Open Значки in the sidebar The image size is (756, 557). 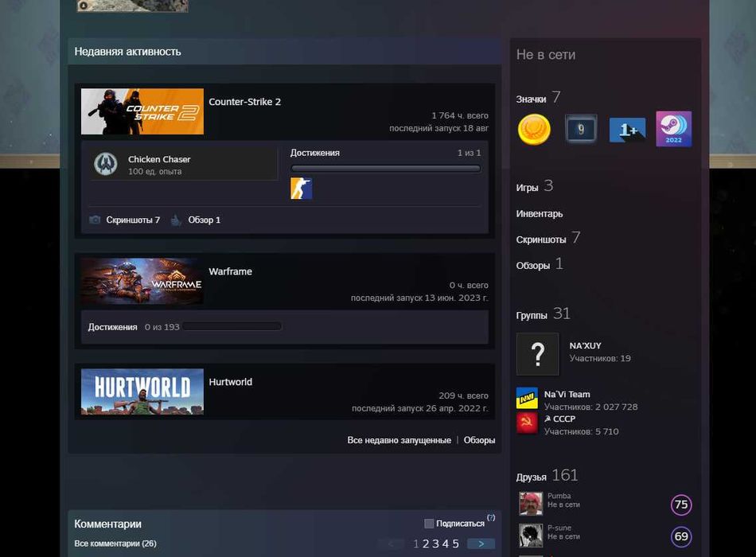click(531, 99)
